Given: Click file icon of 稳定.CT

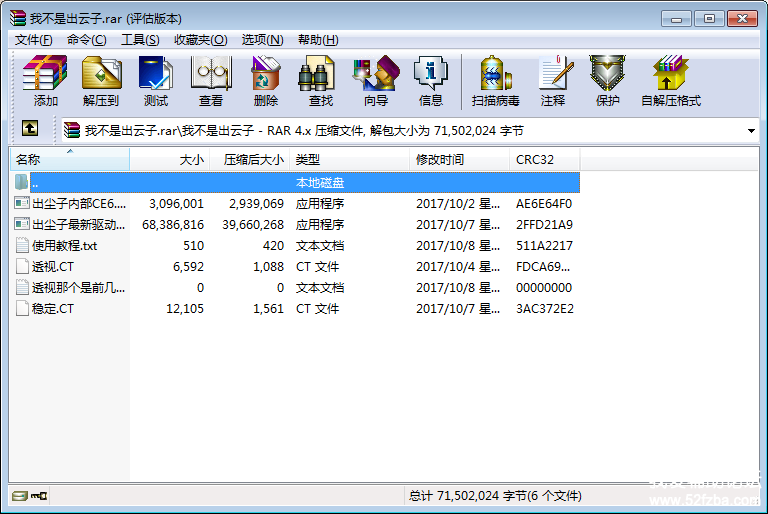Looking at the screenshot, I should pyautogui.click(x=22, y=308).
